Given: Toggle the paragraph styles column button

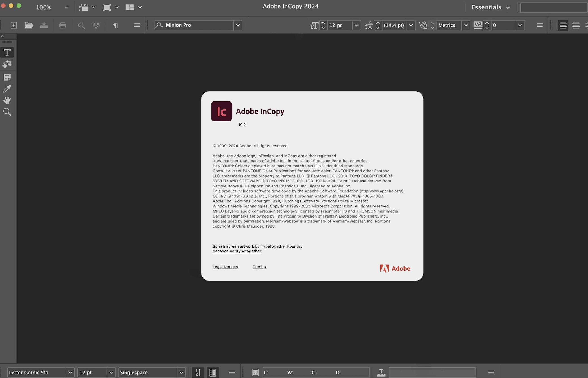Looking at the screenshot, I should click(213, 372).
